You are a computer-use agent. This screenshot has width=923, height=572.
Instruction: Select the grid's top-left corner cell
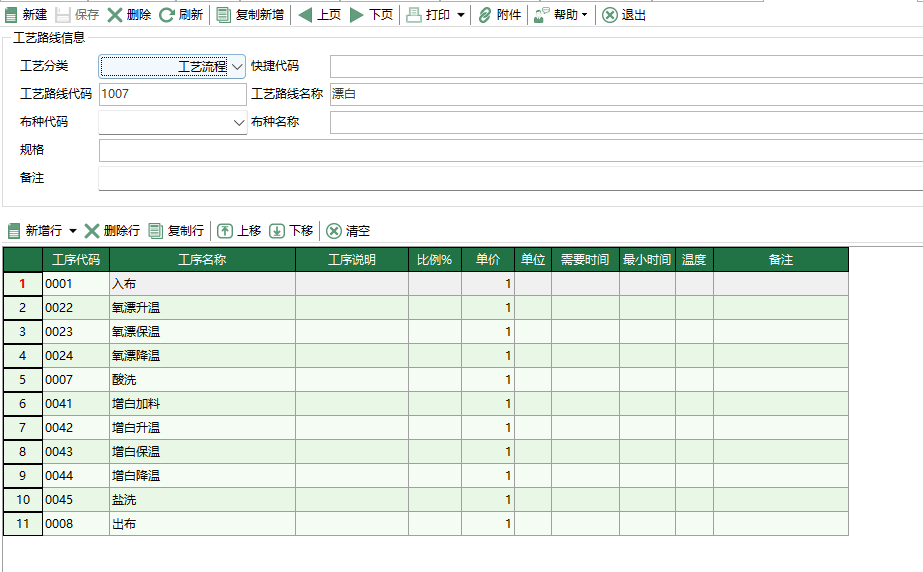23,260
